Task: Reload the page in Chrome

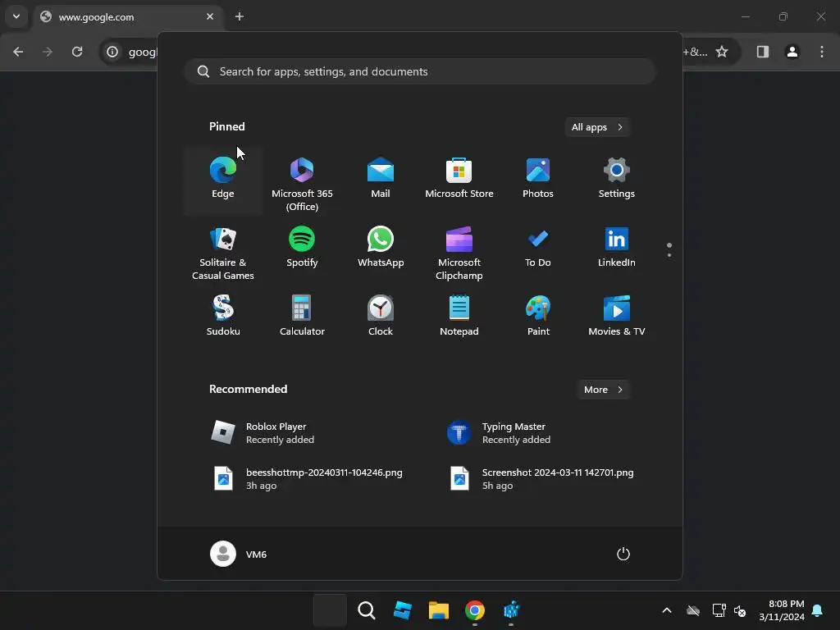Action: coord(77,52)
